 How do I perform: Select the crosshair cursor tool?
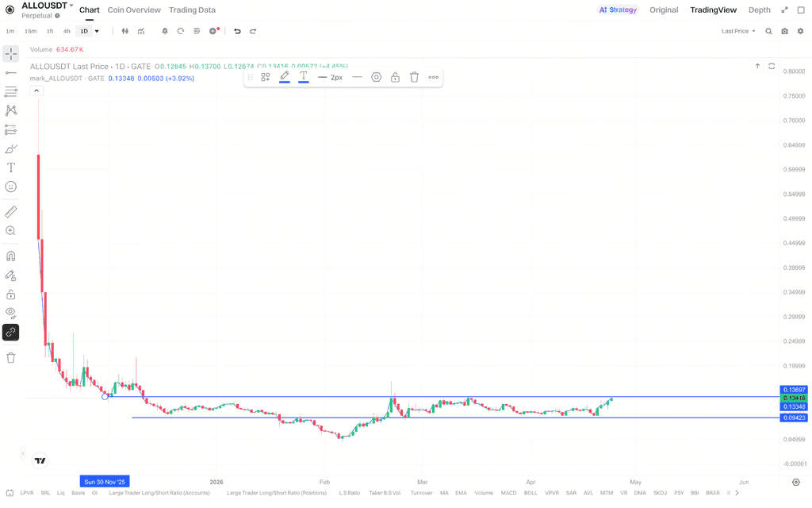pos(10,53)
